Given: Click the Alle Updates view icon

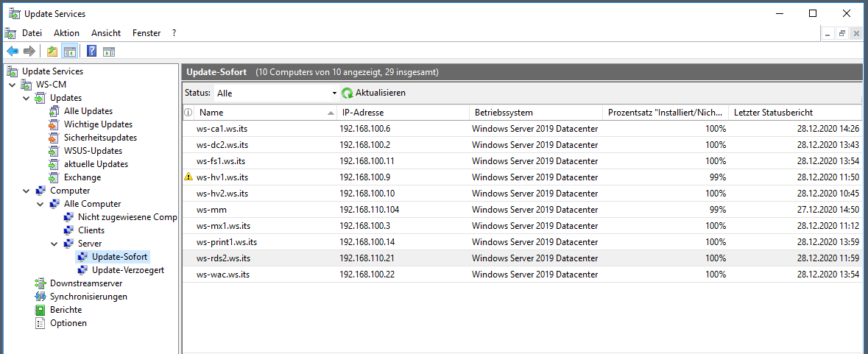Looking at the screenshot, I should click(54, 111).
